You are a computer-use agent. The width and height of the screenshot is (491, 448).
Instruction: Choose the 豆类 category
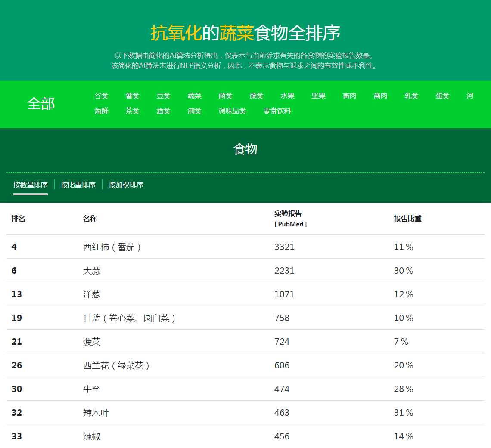pyautogui.click(x=163, y=96)
